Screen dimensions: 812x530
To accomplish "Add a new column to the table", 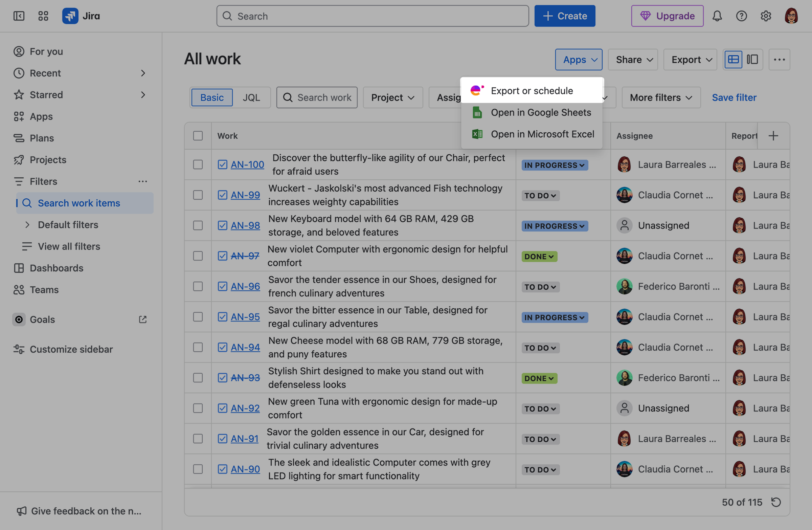I will [x=773, y=135].
